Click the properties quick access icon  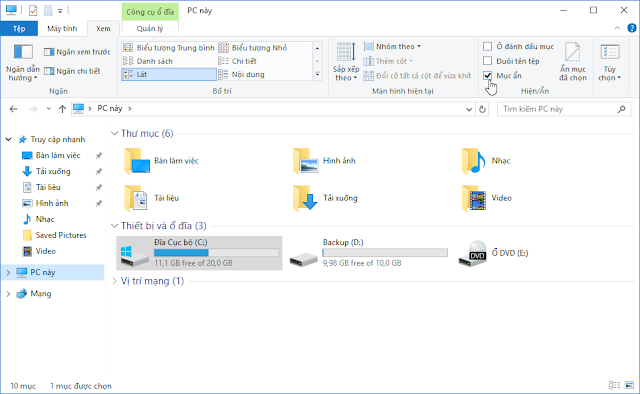[x=33, y=10]
